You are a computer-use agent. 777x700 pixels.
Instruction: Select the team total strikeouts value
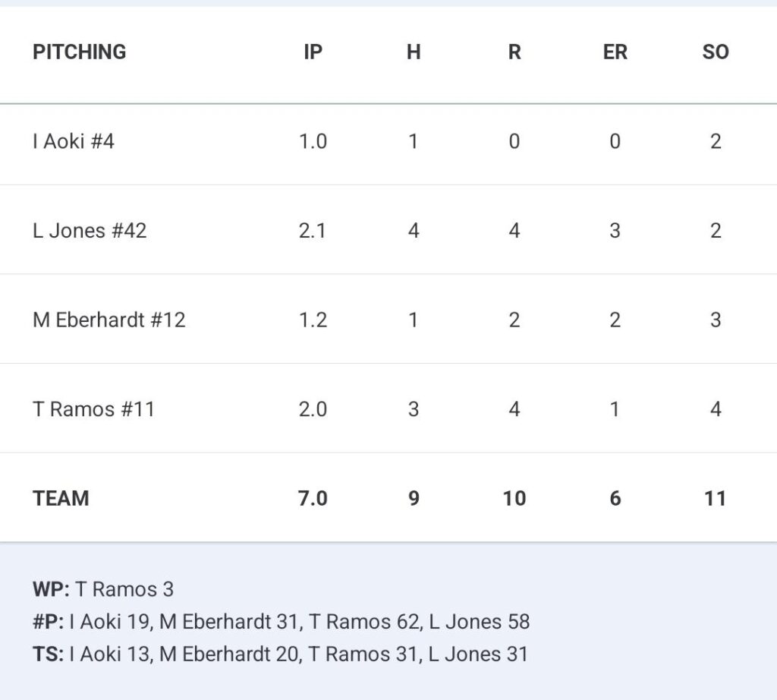pyautogui.click(x=715, y=498)
